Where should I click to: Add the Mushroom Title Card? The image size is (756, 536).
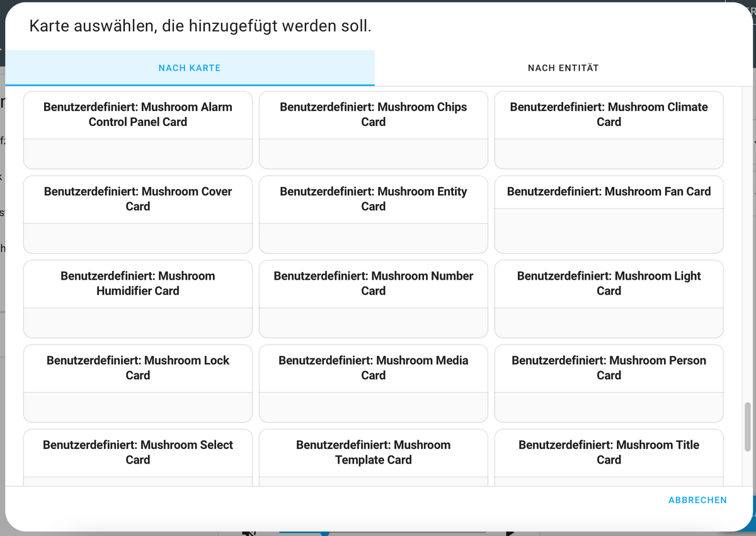609,457
